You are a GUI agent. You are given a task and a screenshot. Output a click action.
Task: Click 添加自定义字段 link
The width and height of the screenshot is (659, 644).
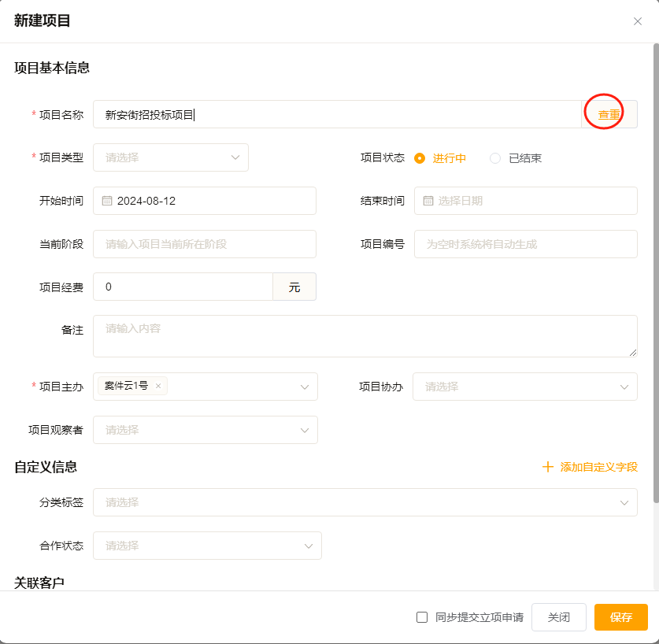coord(598,467)
